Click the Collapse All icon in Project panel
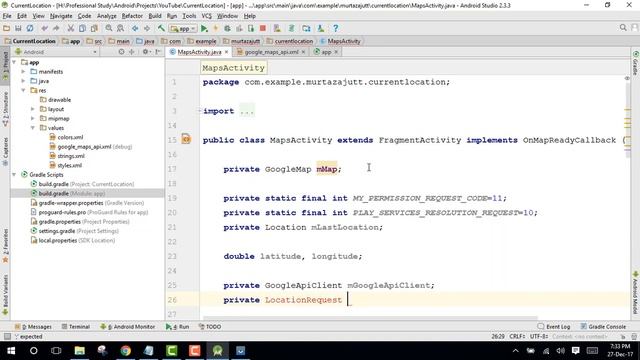Viewport: 640px width, 360px height. (x=131, y=52)
